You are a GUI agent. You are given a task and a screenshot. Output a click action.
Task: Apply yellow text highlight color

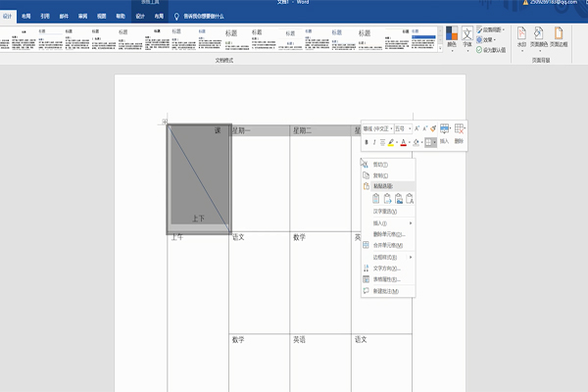pos(391,142)
